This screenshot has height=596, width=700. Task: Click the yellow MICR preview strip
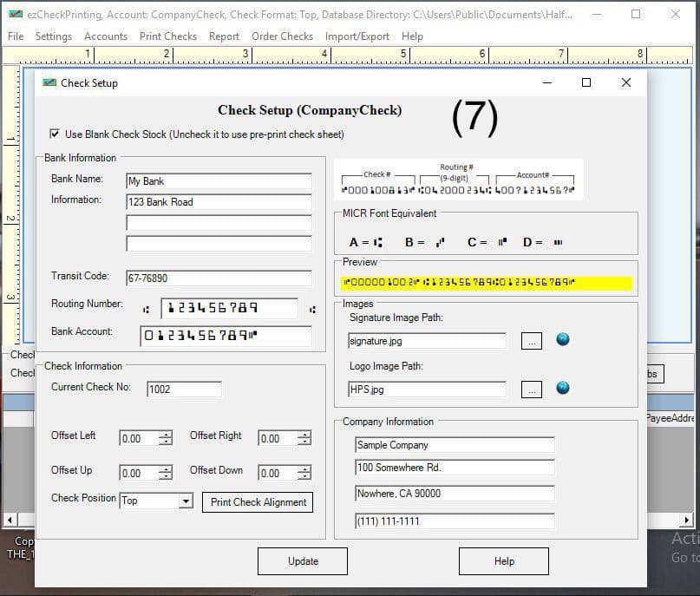point(486,283)
